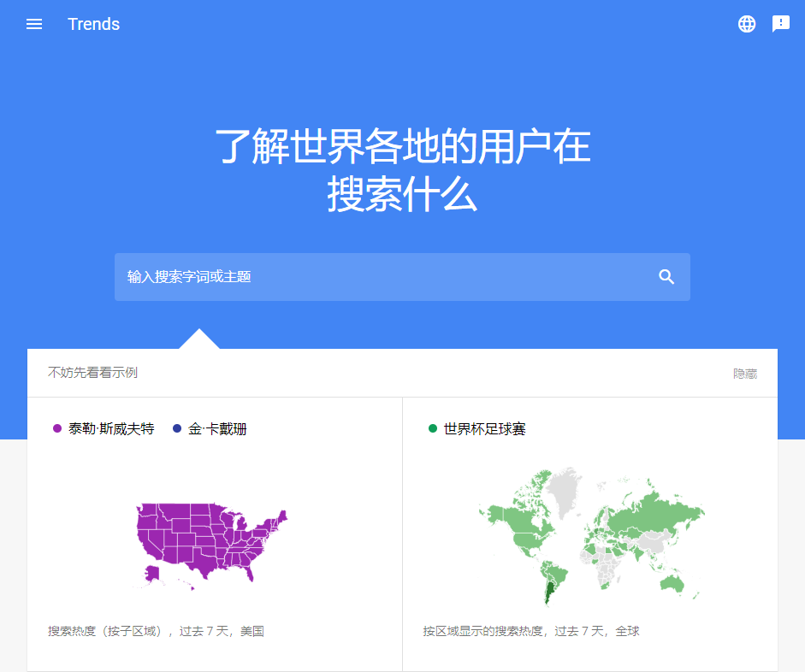Viewport: 805px width, 672px height.
Task: Select the blue dot next to 金·卡戴珊
Action: click(176, 427)
